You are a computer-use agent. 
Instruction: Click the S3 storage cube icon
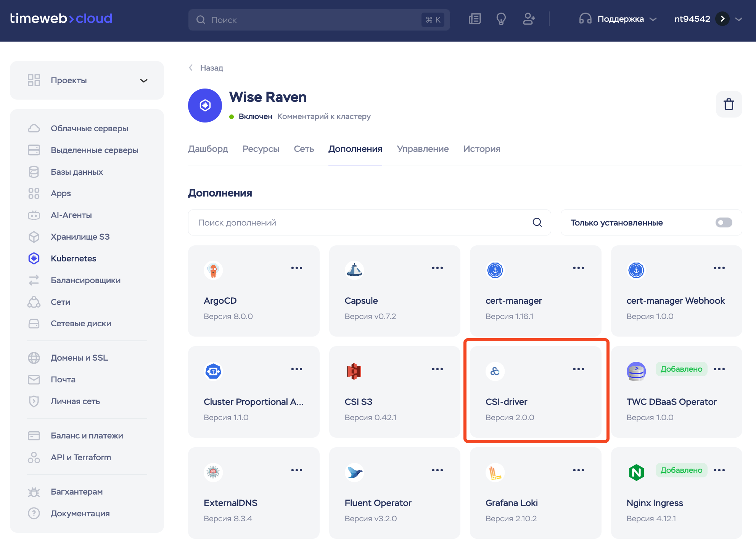34,237
